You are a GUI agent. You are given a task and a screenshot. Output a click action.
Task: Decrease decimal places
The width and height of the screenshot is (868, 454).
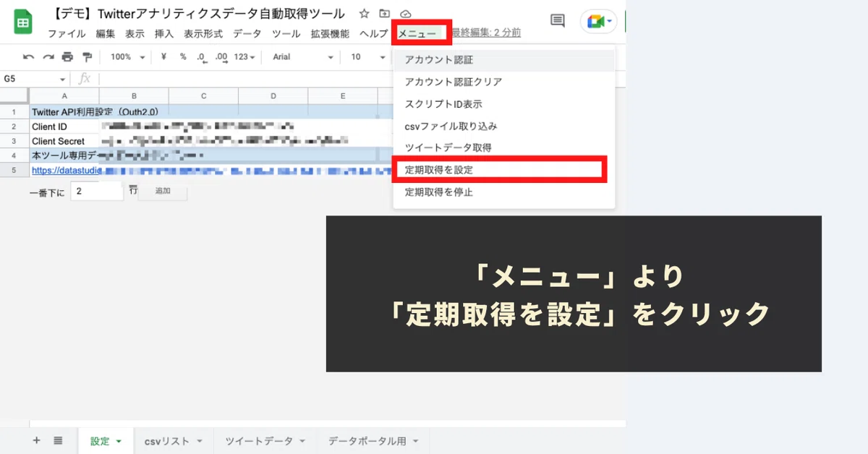pyautogui.click(x=202, y=57)
